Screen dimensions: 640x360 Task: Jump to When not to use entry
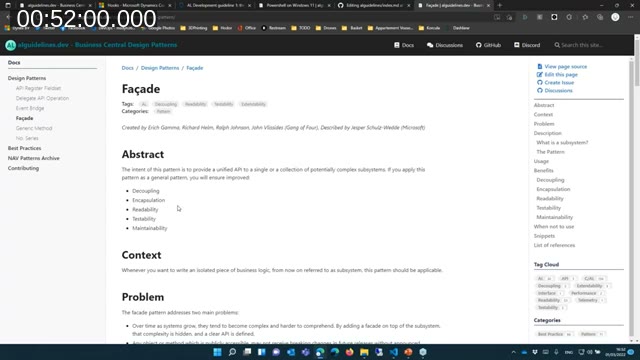pyautogui.click(x=553, y=227)
